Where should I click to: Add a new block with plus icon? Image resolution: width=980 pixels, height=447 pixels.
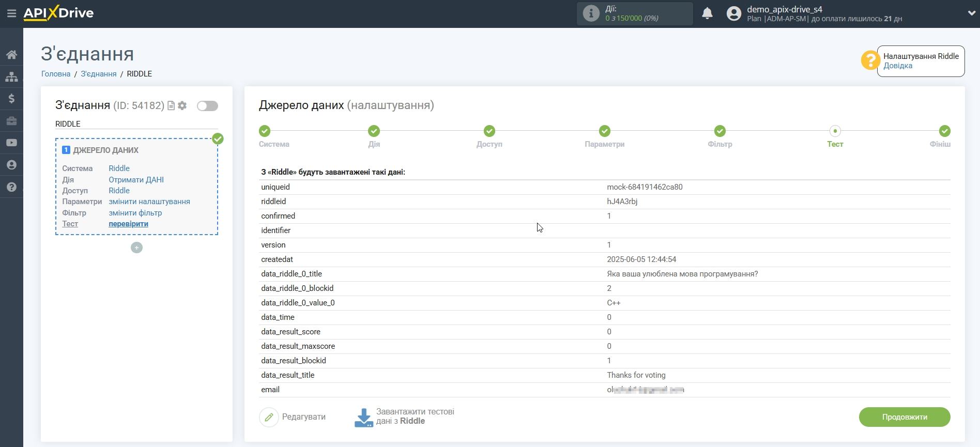(136, 248)
